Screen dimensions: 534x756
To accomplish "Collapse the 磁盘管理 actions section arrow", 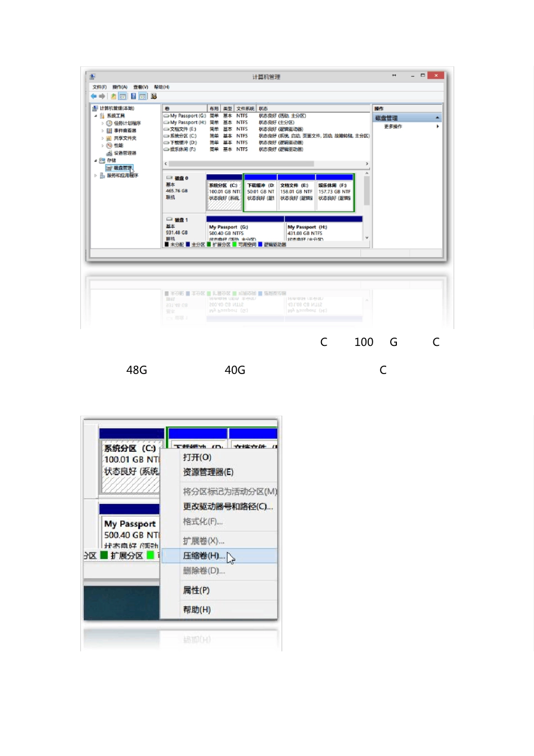I will click(x=437, y=118).
